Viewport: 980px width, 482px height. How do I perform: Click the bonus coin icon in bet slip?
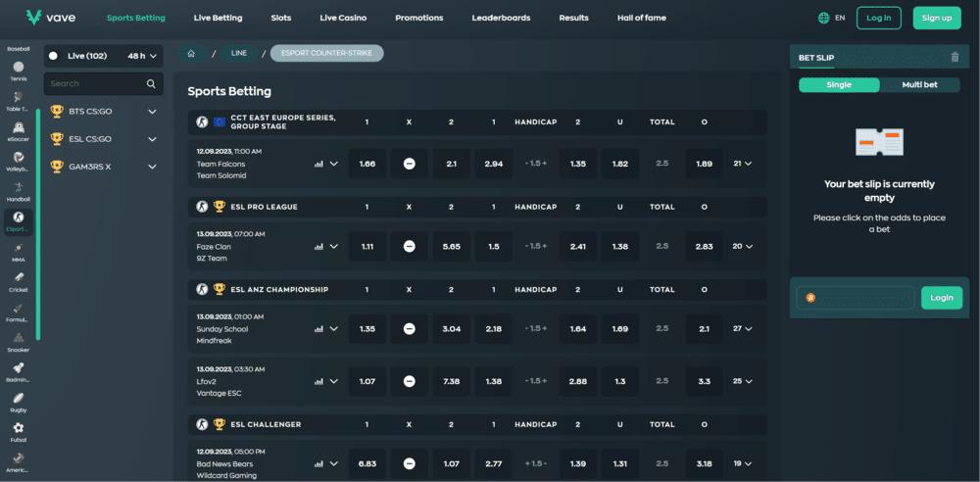pos(809,298)
